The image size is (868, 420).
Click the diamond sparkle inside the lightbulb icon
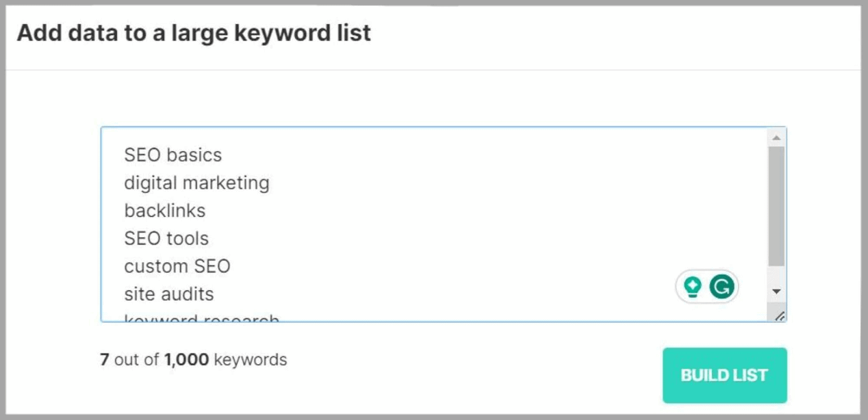[692, 286]
